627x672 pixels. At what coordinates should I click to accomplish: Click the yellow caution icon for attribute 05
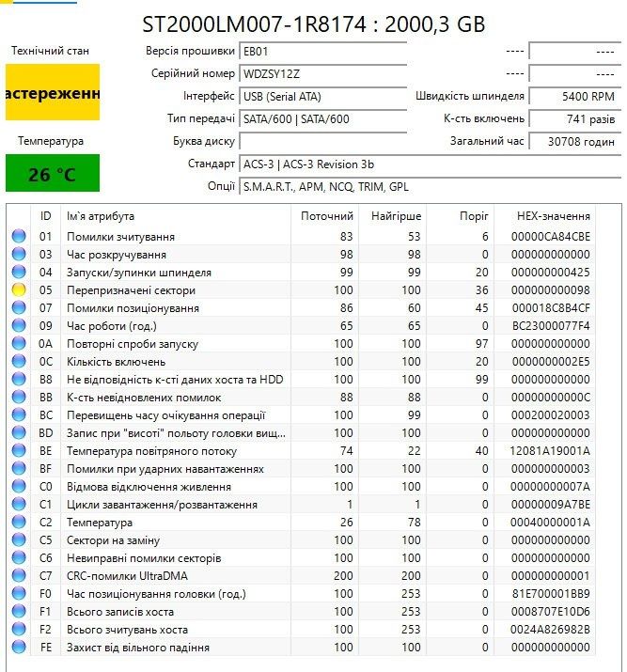[x=19, y=290]
